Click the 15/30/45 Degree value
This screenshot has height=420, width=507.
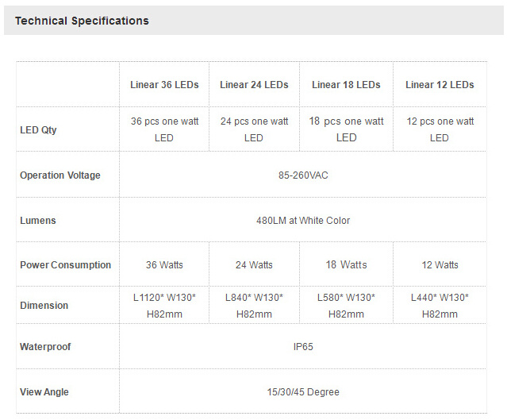click(x=303, y=392)
